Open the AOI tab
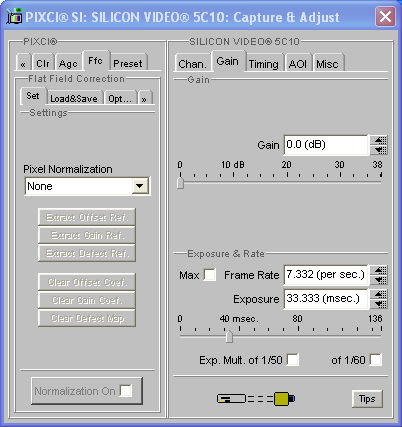 coord(298,64)
